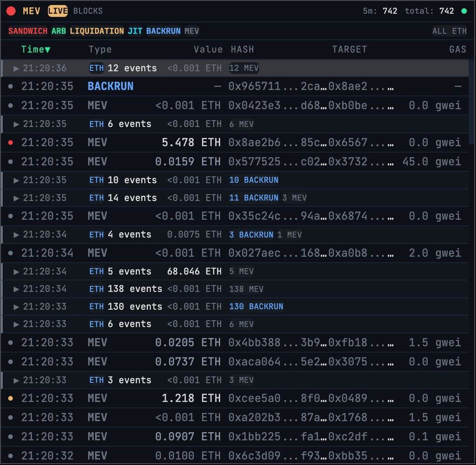This screenshot has height=465, width=476.
Task: Open hash 0x6c3d09...f93
Action: point(277,455)
